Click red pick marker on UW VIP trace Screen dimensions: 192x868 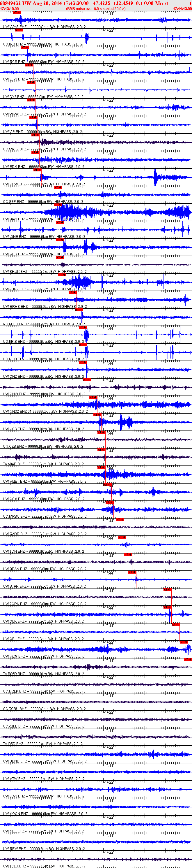tap(33, 117)
